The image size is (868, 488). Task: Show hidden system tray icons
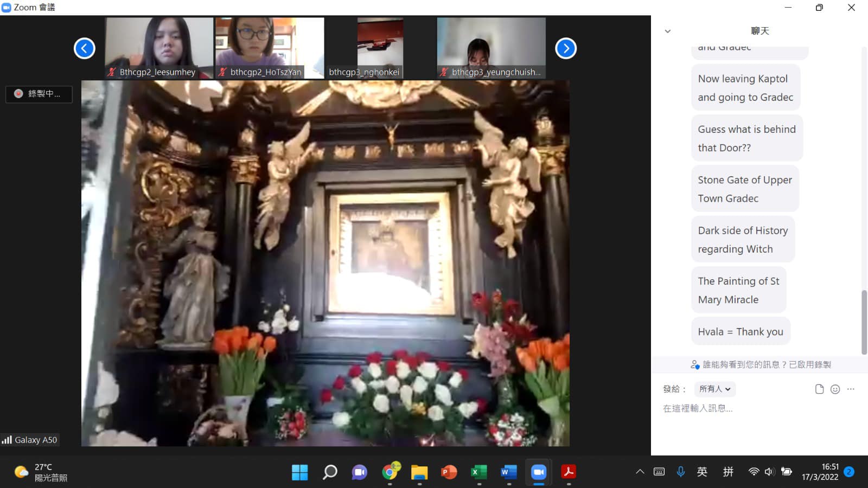[x=640, y=472]
